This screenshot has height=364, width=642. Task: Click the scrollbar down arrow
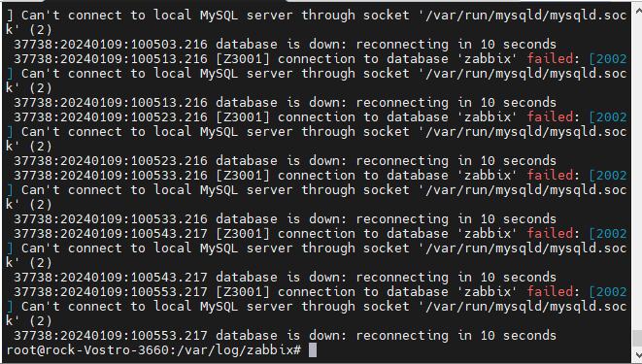tap(637, 354)
